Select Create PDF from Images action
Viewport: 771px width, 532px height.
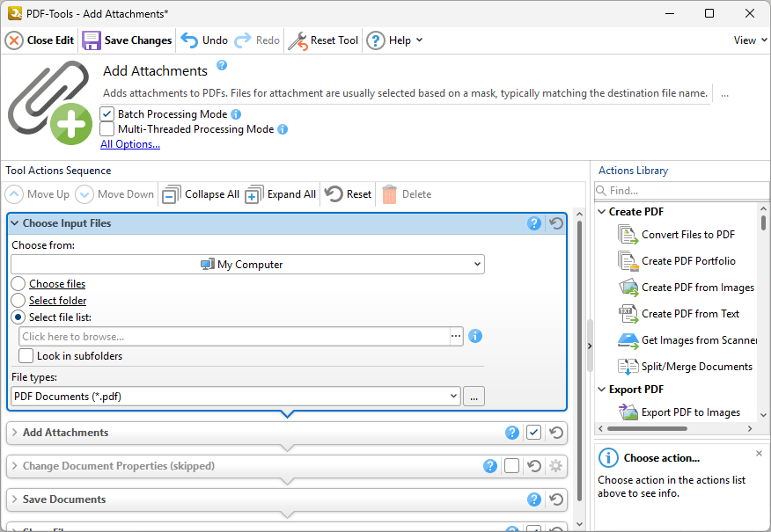click(x=687, y=288)
